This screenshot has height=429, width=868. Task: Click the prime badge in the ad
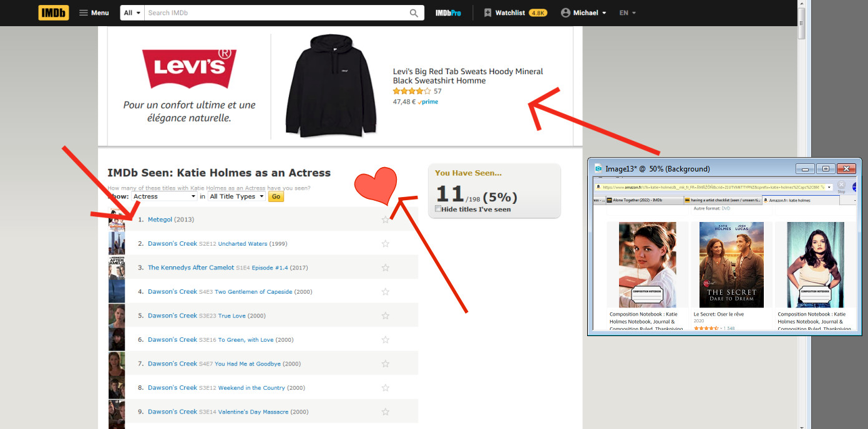(428, 102)
